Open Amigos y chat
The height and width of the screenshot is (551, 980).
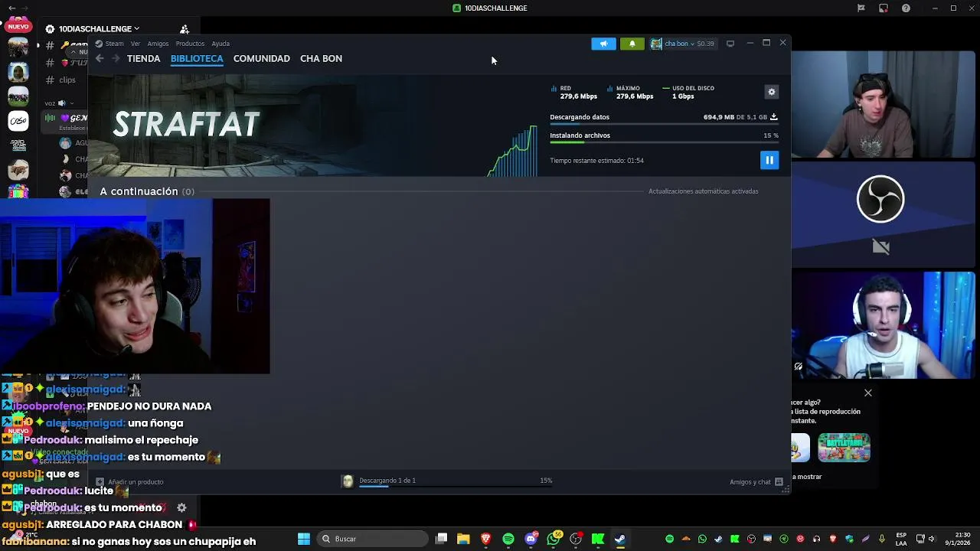756,482
